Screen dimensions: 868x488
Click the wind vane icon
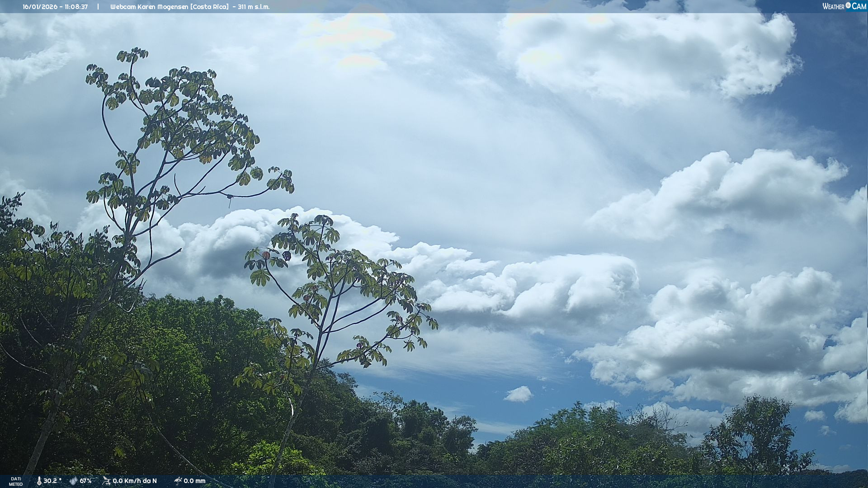[x=106, y=481]
